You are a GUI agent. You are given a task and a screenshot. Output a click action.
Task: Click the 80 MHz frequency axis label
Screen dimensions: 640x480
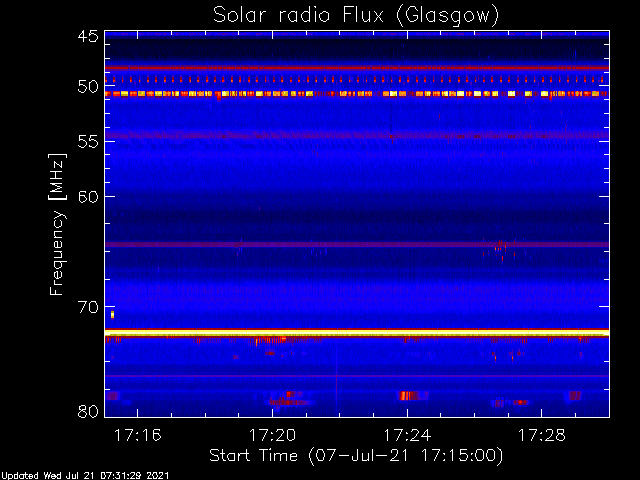click(x=88, y=411)
